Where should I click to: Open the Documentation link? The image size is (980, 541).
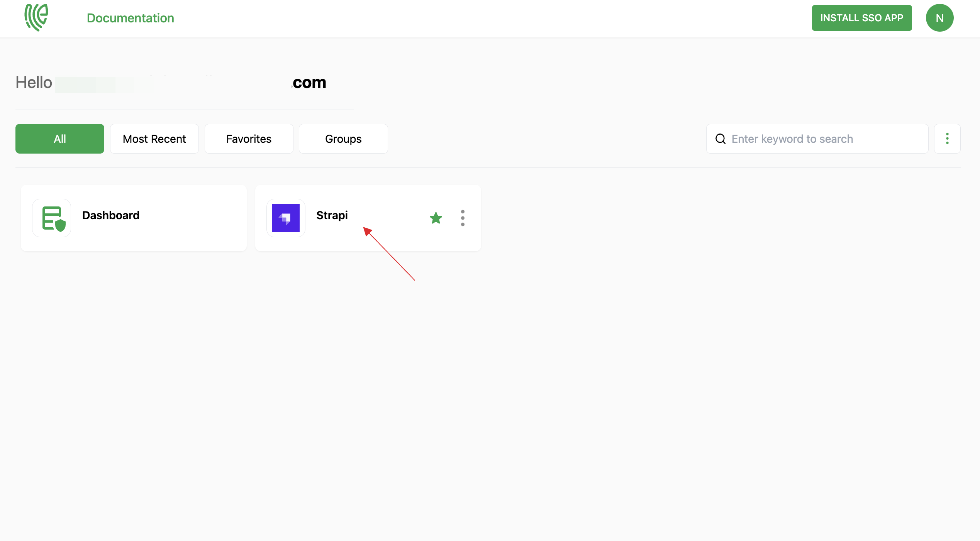click(130, 18)
